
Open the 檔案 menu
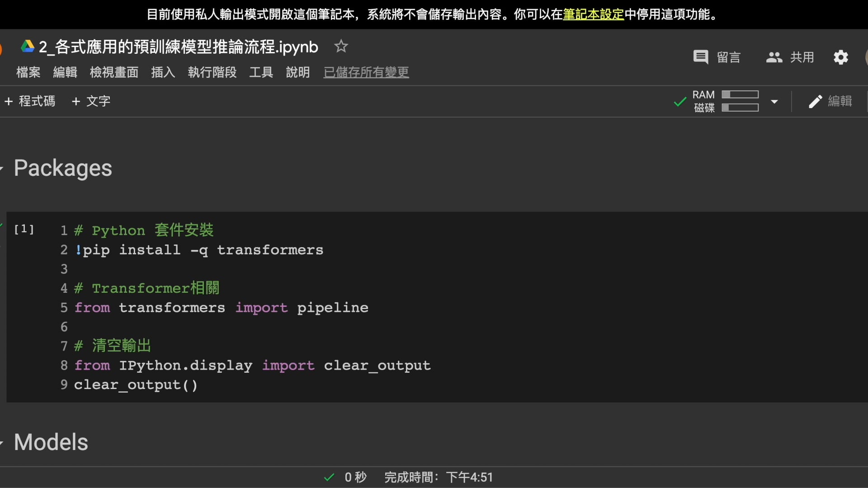[x=28, y=72]
